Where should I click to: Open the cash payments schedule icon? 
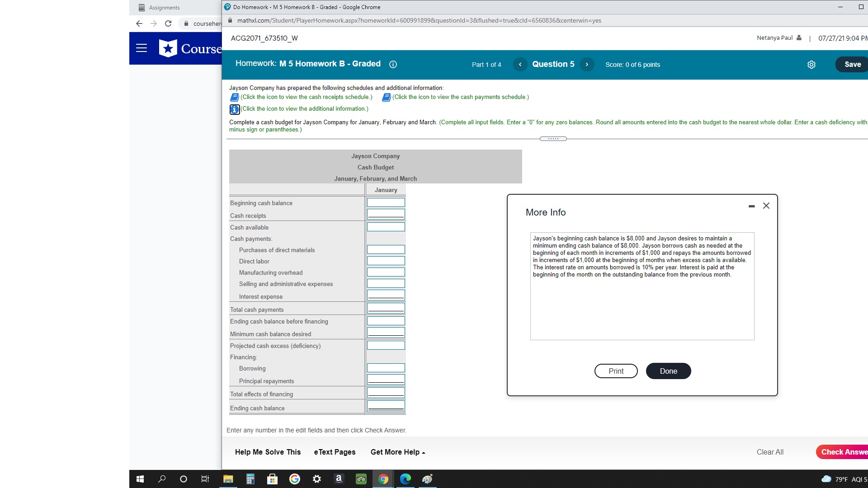tap(386, 97)
